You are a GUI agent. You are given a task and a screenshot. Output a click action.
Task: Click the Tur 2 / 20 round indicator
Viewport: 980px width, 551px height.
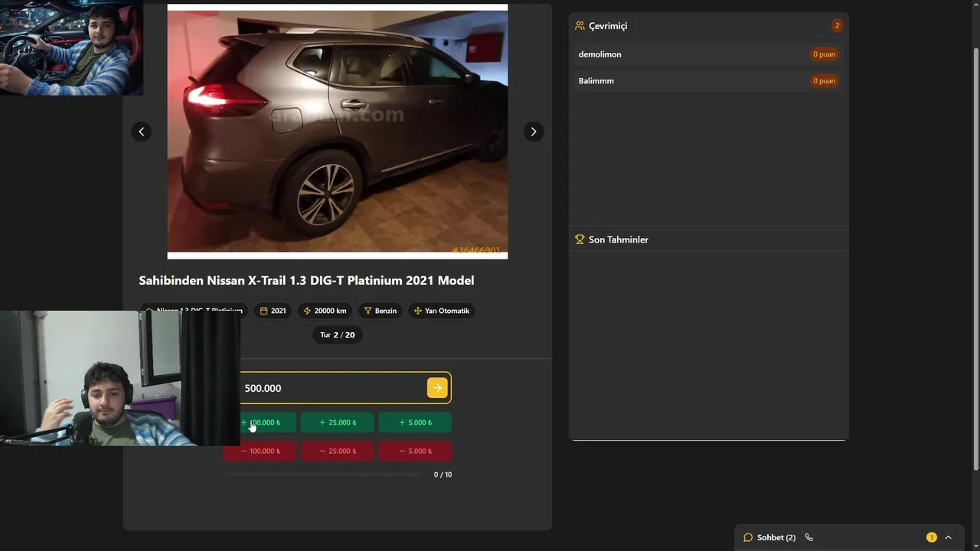337,335
